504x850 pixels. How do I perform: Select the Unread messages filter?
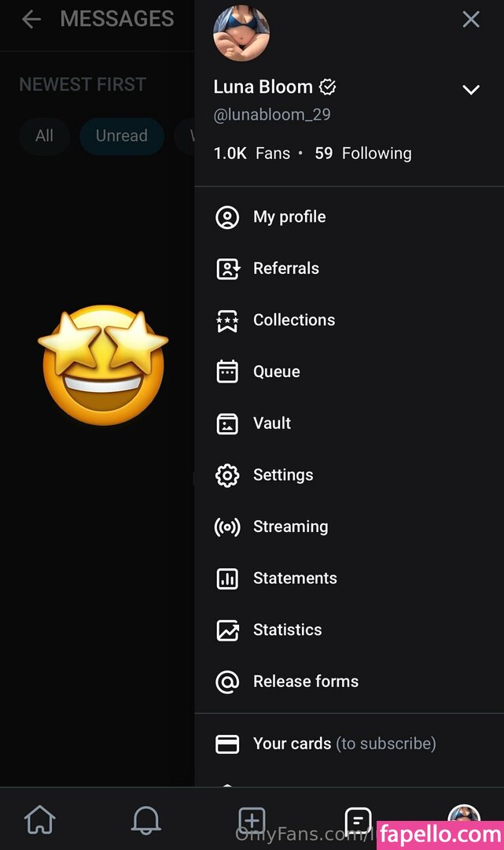121,136
